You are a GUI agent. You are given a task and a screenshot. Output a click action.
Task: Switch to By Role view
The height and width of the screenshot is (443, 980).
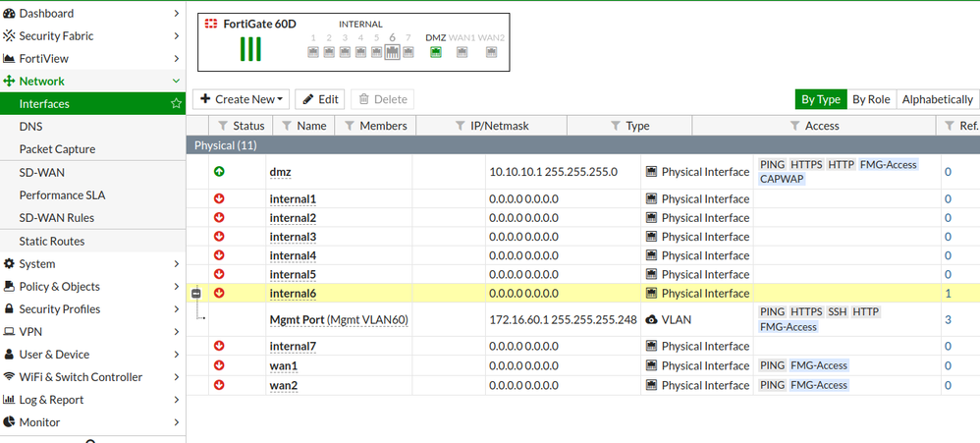pos(871,99)
